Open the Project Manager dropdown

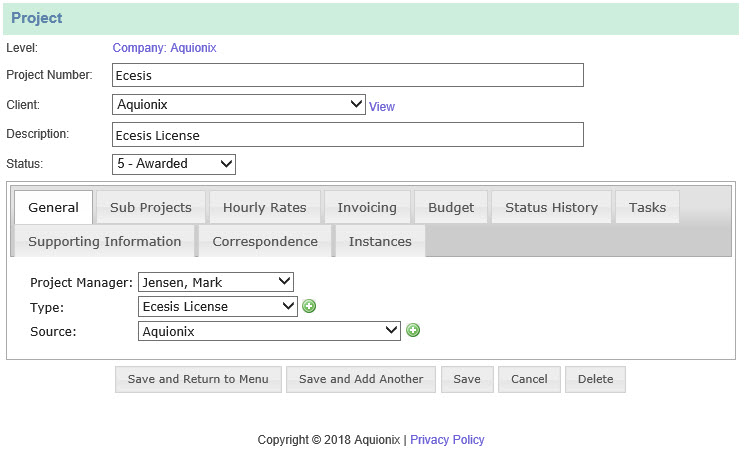(x=216, y=282)
